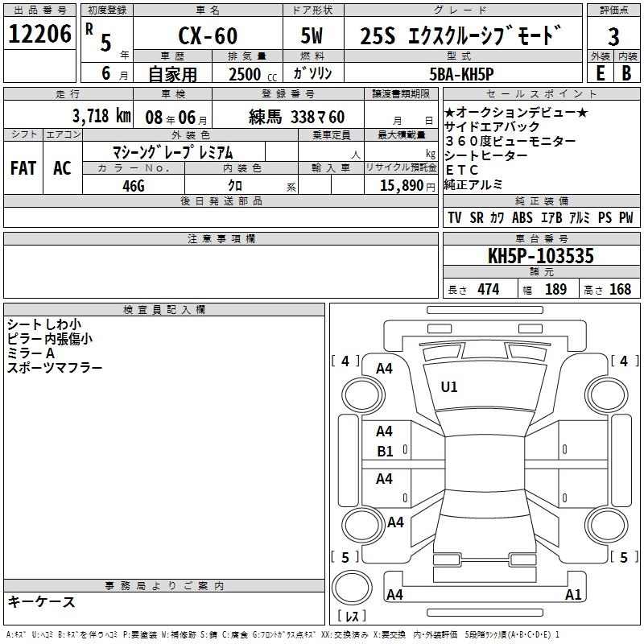Click the A1 mark at diagram bottom right
Screen dimensions: 644x644
pos(573,595)
